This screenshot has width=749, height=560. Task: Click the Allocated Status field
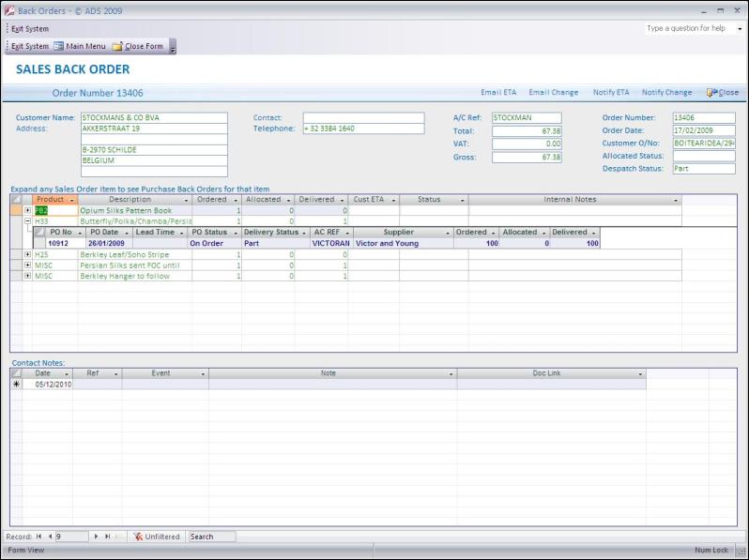click(x=704, y=156)
